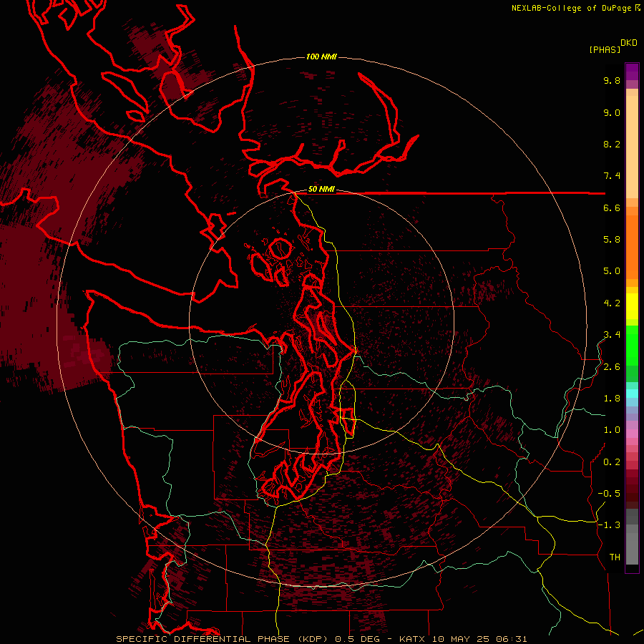Viewport: 644px width, 644px height.
Task: Click the 100 NMI range ring label
Action: 321,57
